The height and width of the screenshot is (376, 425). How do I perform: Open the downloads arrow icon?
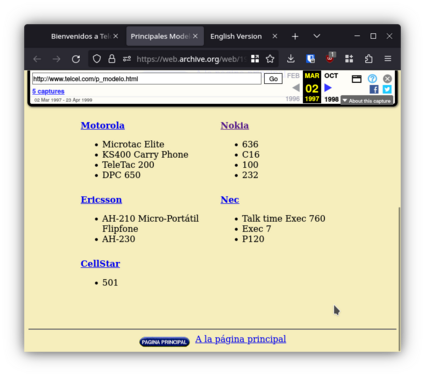pyautogui.click(x=291, y=59)
